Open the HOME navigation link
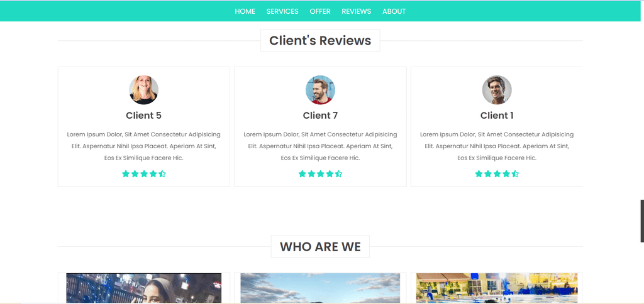The height and width of the screenshot is (304, 644). click(x=245, y=11)
